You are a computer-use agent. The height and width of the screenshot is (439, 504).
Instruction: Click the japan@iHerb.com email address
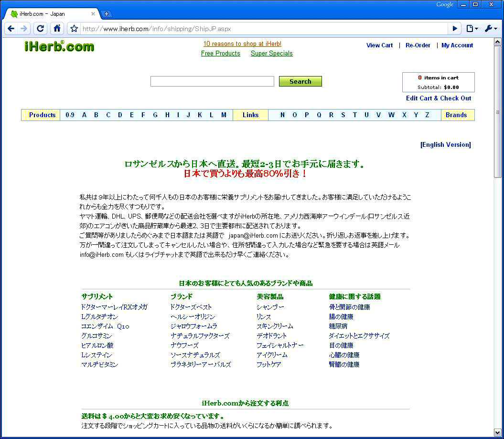click(x=253, y=236)
